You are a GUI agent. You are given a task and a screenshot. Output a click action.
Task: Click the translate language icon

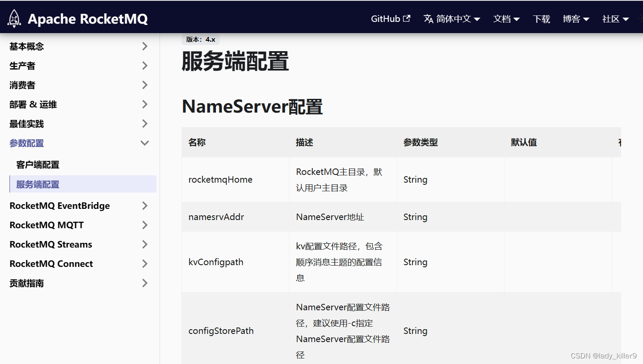(x=428, y=19)
